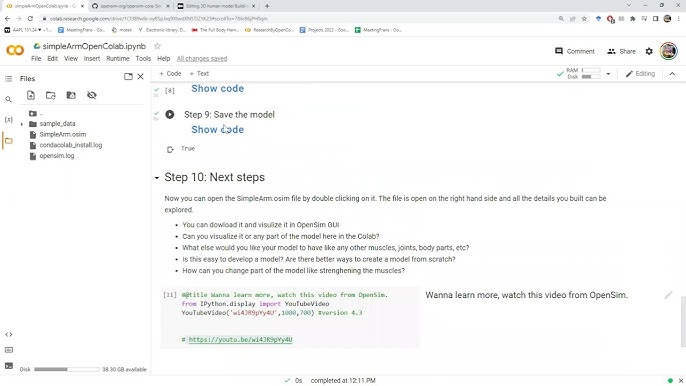Open the variables {x} sidebar icon
Image resolution: width=686 pixels, height=386 pixels.
[x=8, y=119]
